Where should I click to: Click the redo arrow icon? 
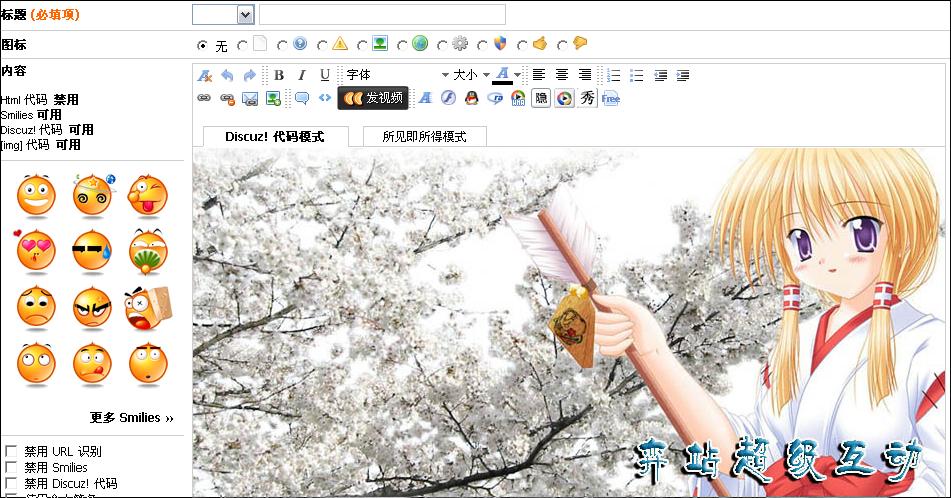point(249,75)
